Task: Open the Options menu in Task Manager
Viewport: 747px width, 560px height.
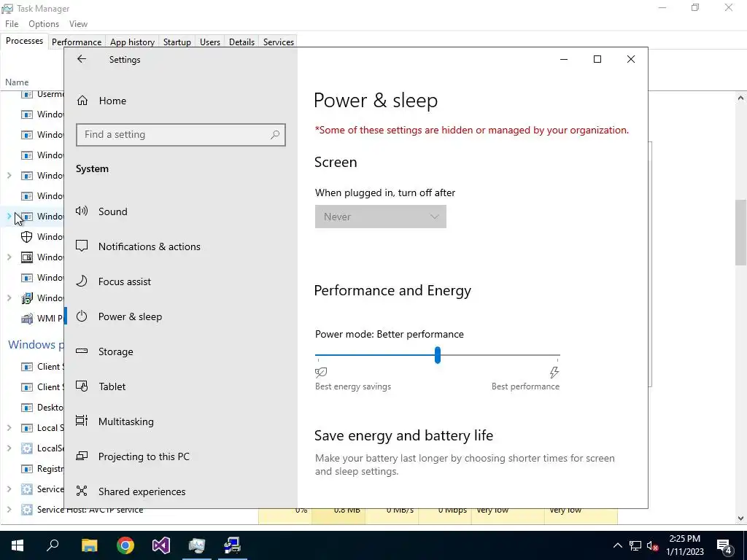Action: pos(44,24)
